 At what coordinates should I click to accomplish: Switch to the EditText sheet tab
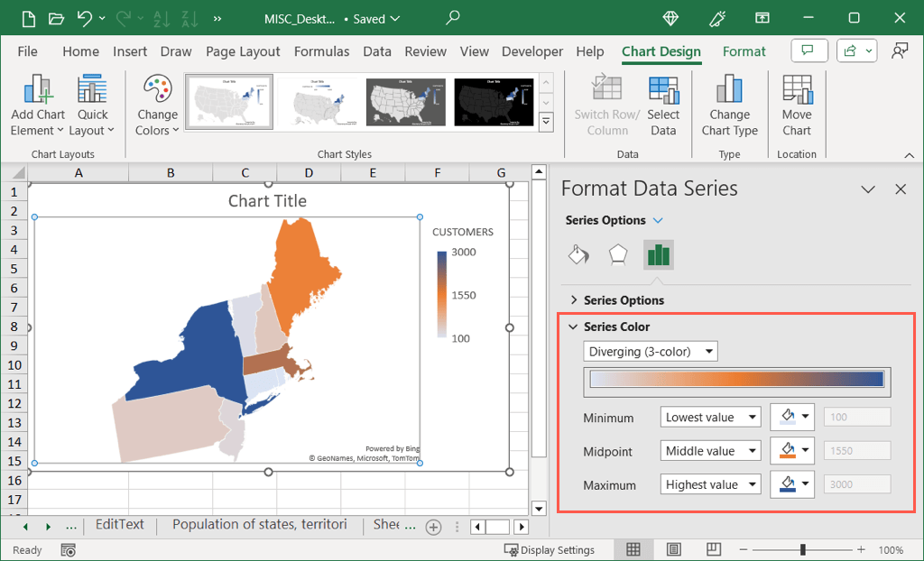point(119,525)
